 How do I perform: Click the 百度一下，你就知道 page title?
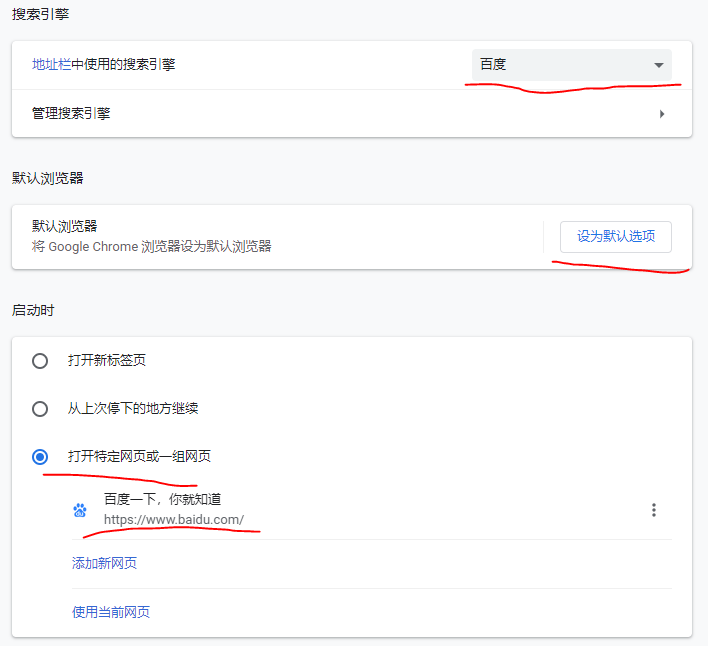pyautogui.click(x=163, y=499)
